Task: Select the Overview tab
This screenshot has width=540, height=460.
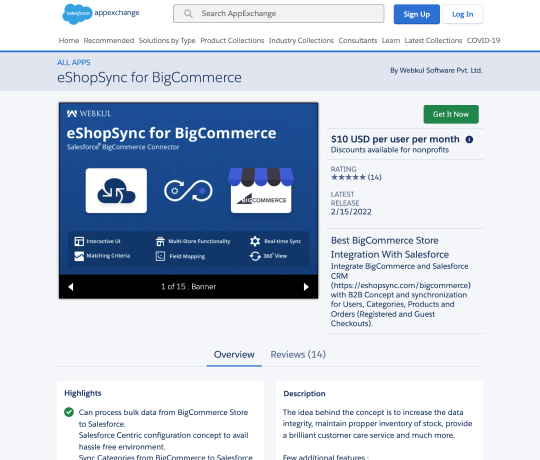Action: [x=234, y=354]
